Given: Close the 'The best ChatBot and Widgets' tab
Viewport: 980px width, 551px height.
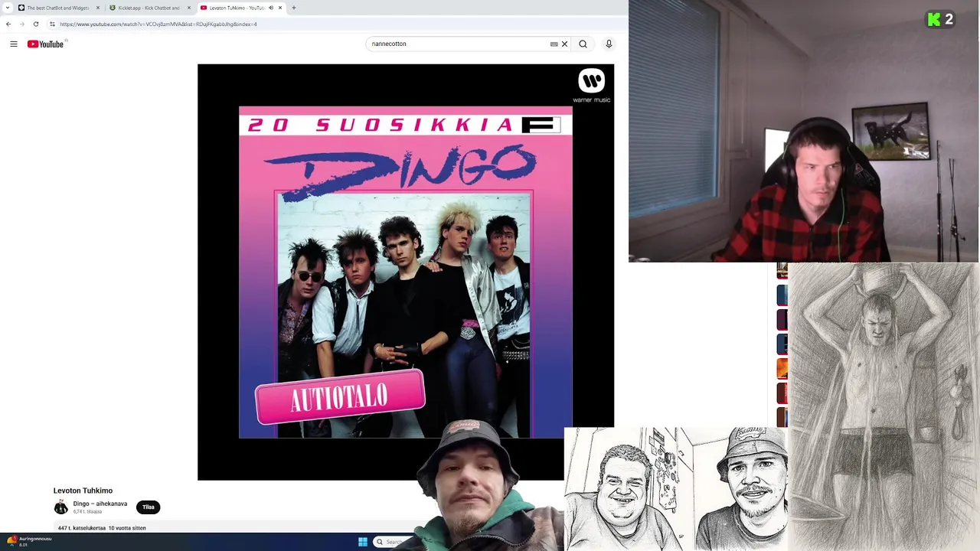Looking at the screenshot, I should coord(97,8).
